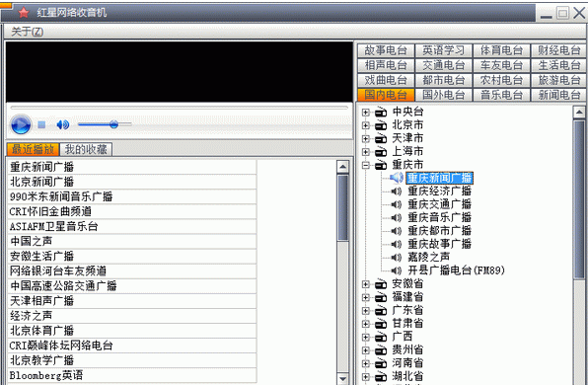Collapse the 重庆市 tree node
The height and width of the screenshot is (385, 588).
pyautogui.click(x=366, y=165)
